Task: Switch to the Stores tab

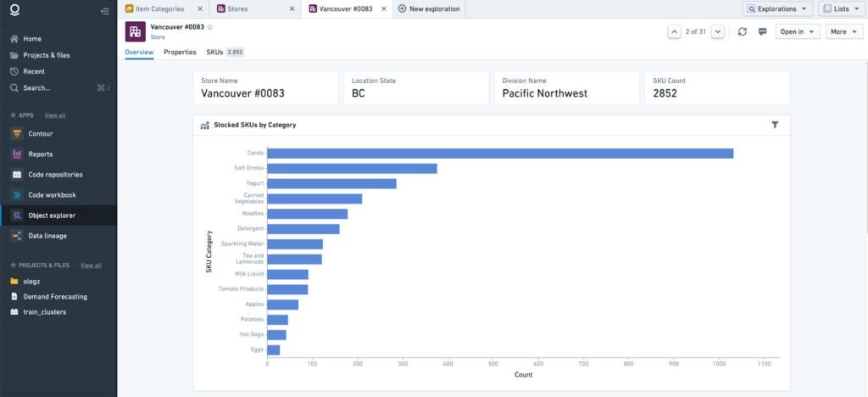Action: pos(237,8)
